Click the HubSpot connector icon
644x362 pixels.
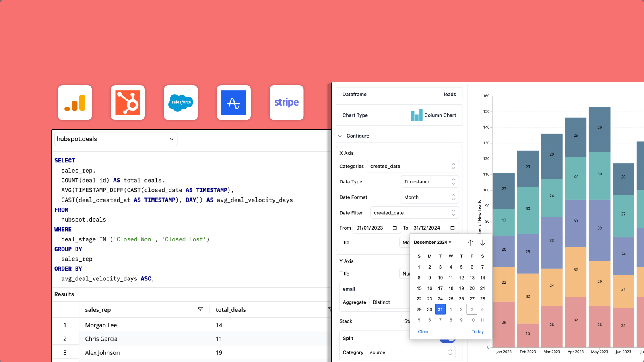(128, 103)
